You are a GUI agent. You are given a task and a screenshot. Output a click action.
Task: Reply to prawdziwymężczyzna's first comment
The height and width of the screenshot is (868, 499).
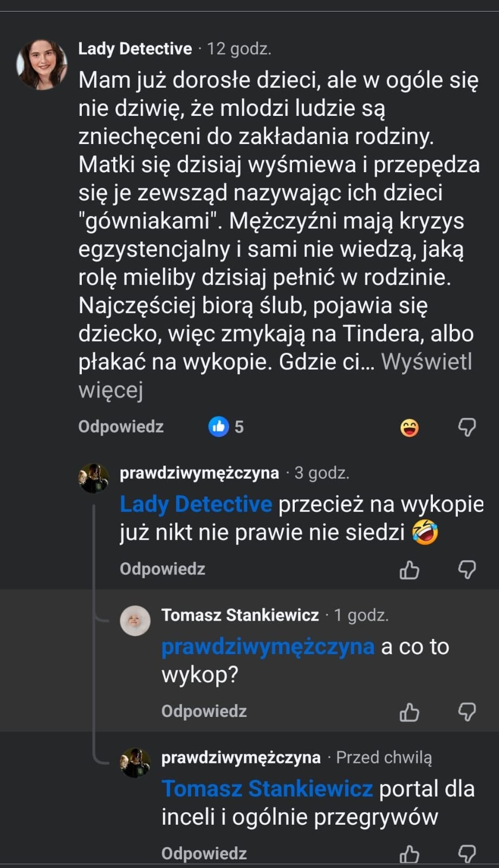tap(163, 569)
